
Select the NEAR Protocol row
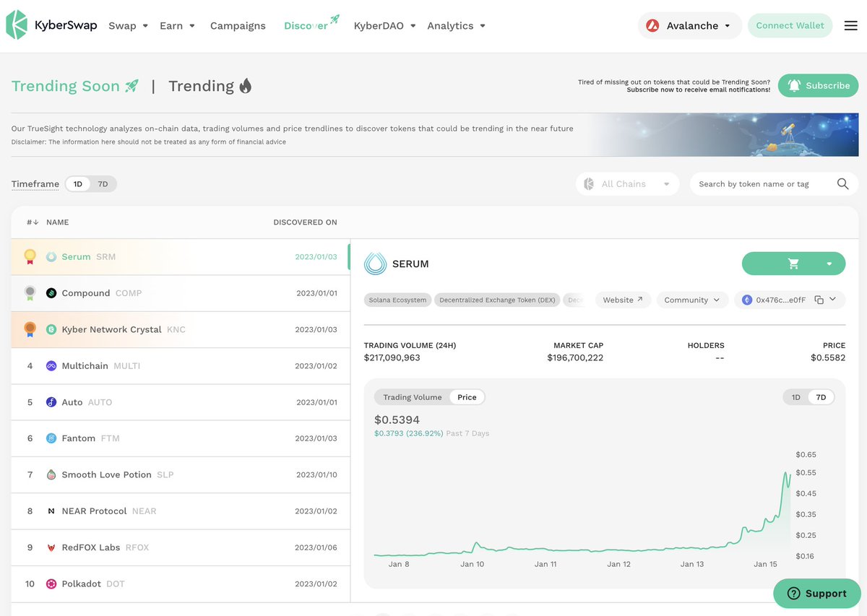(x=181, y=511)
